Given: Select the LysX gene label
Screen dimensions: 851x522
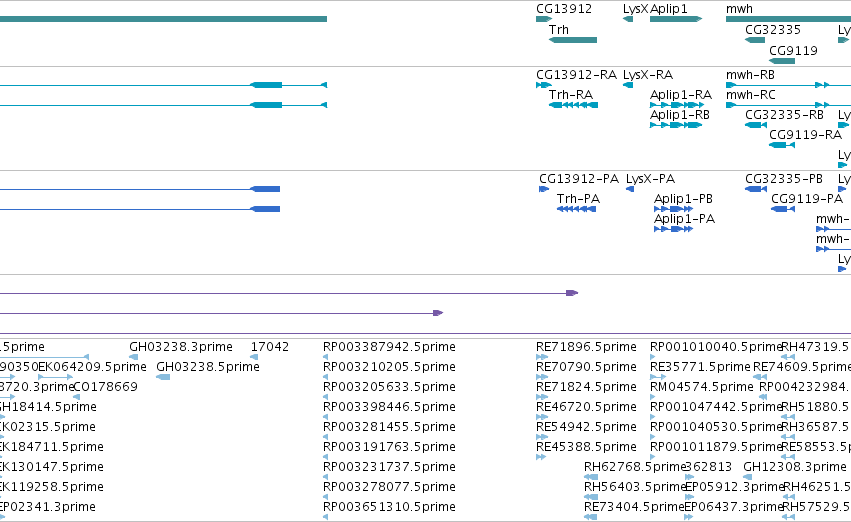Looking at the screenshot, I should tap(636, 9).
